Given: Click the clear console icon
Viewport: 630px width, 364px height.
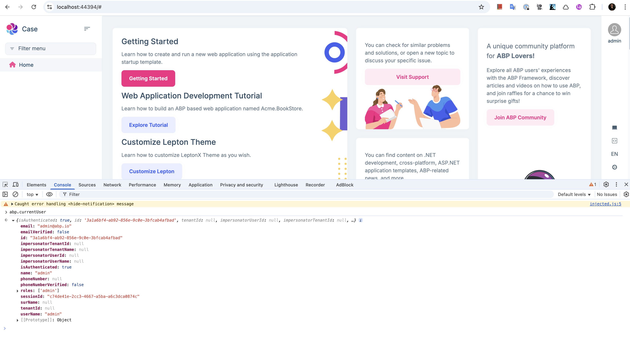Looking at the screenshot, I should point(15,194).
